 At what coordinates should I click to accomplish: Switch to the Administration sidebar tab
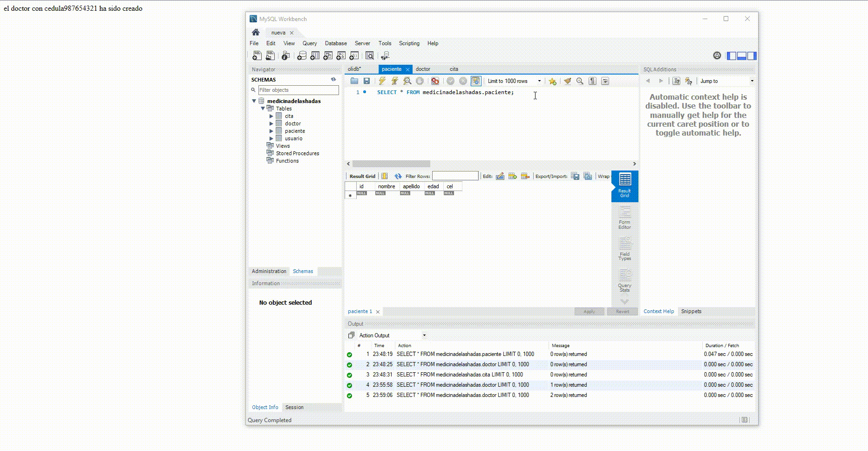pos(268,271)
